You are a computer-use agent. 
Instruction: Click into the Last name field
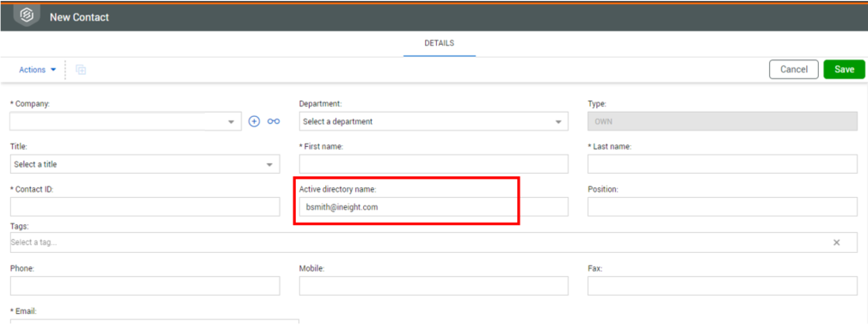(x=723, y=164)
